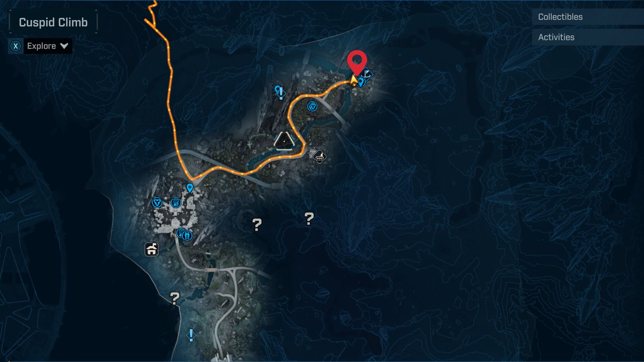This screenshot has width=644, height=362.
Task: Click the blue triangle emblem icon by the bridge
Action: tap(312, 106)
